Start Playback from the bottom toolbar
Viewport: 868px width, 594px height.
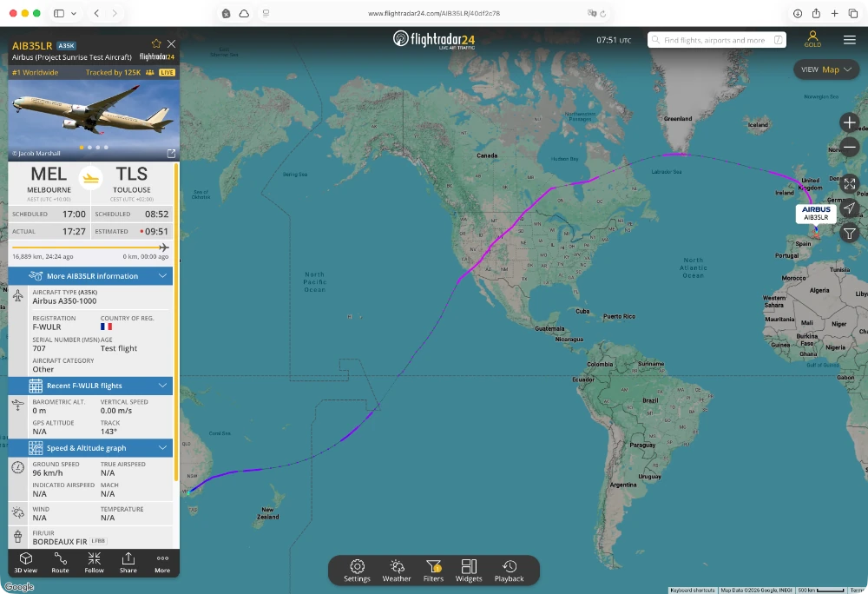tap(509, 571)
